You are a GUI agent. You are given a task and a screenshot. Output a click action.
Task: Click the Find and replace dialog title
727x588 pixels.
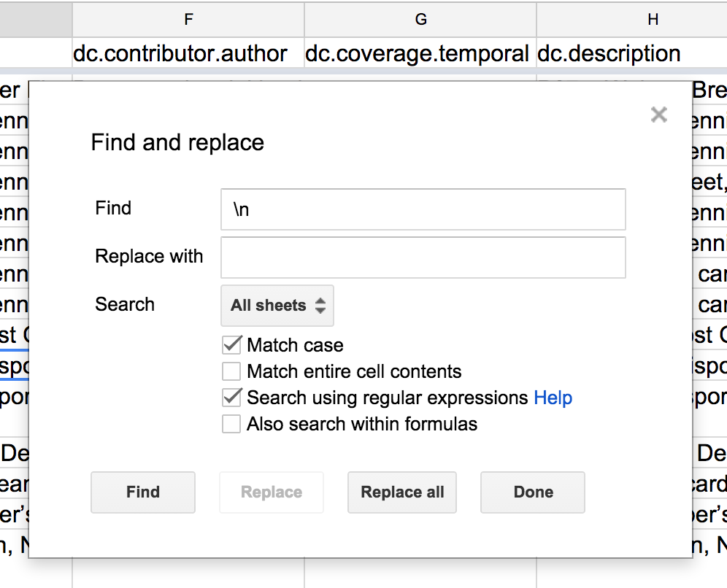(177, 142)
